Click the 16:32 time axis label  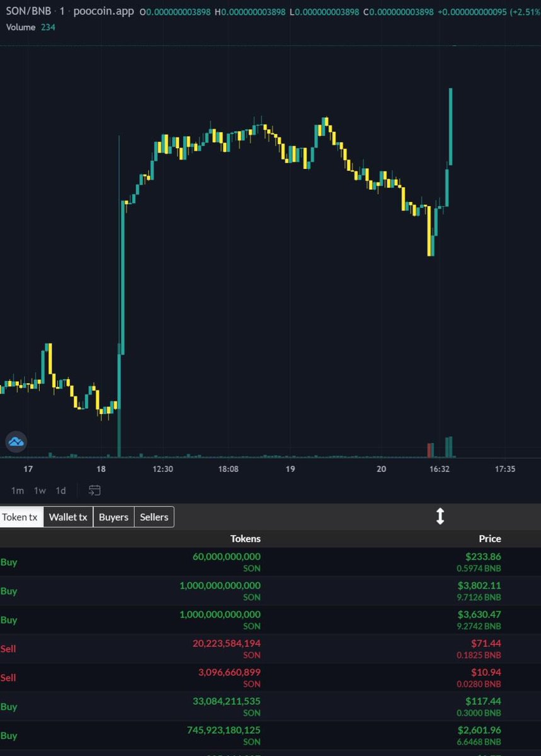tap(440, 469)
